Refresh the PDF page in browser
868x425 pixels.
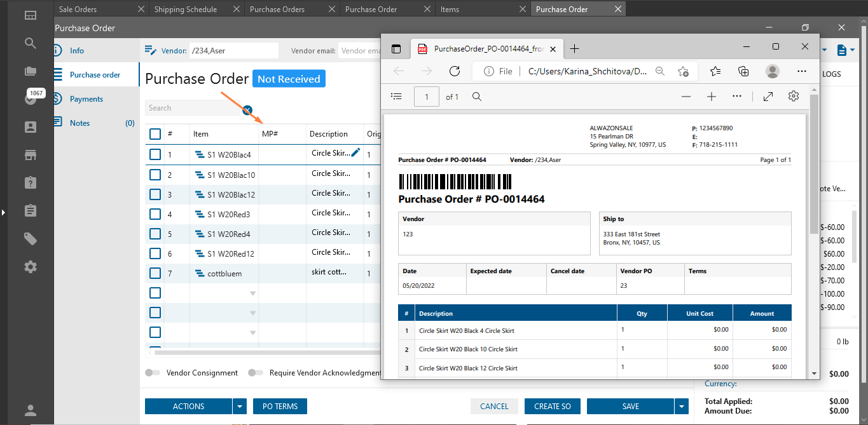pos(454,71)
